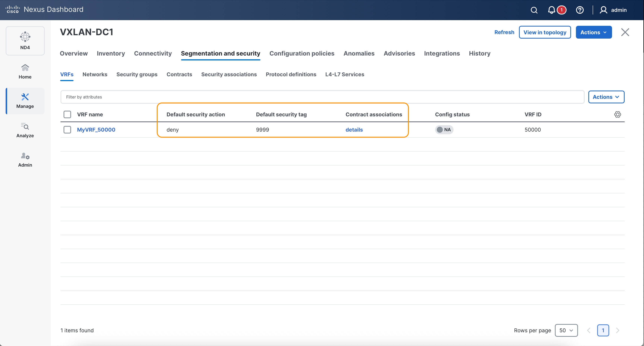Click the admin username text
This screenshot has width=644, height=346.
[x=619, y=10]
